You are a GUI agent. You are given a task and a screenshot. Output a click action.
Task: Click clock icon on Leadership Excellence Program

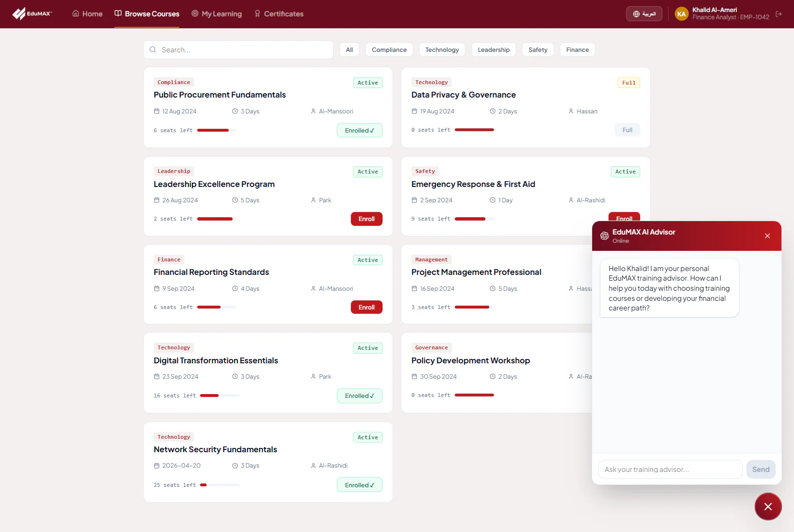(235, 200)
